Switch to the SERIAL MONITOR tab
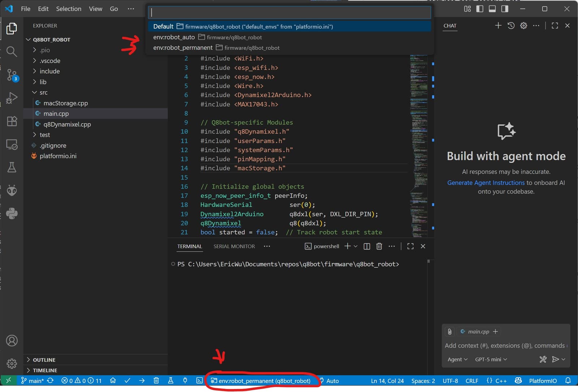 pos(234,246)
